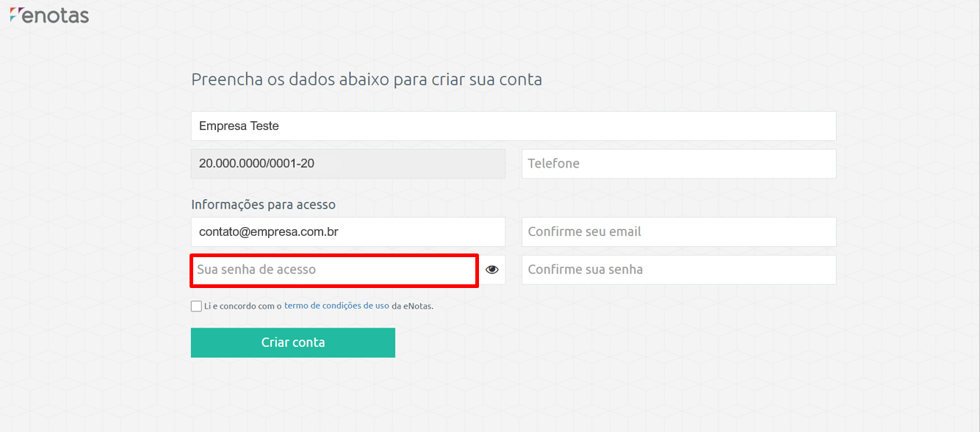The width and height of the screenshot is (980, 432).
Task: Focus the Confirme sua senha field
Action: tap(679, 270)
